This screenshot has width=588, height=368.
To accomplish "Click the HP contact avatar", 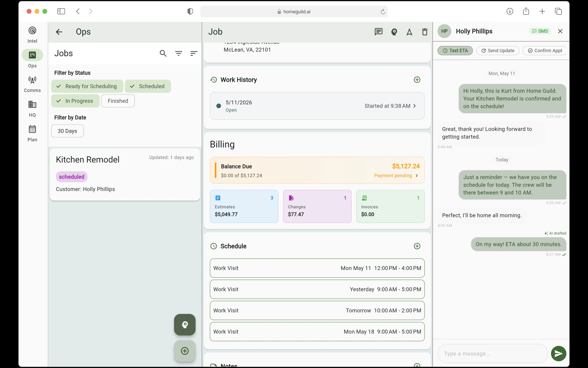I will [x=444, y=31].
